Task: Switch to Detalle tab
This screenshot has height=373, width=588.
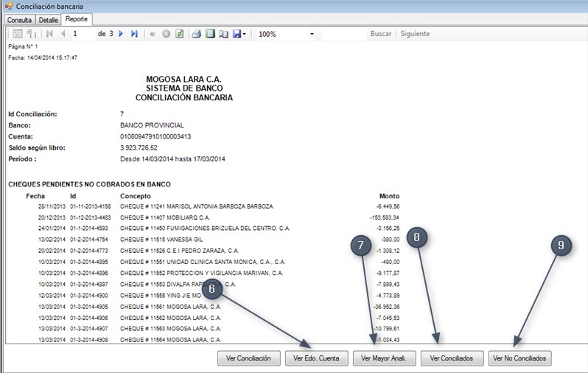Action: 49,20
